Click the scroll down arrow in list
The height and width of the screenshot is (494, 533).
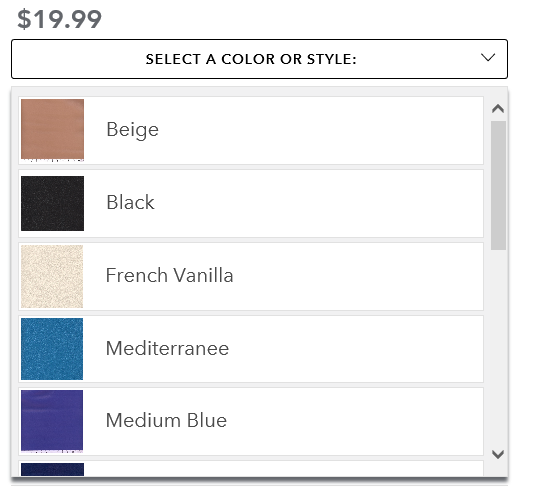coord(498,454)
